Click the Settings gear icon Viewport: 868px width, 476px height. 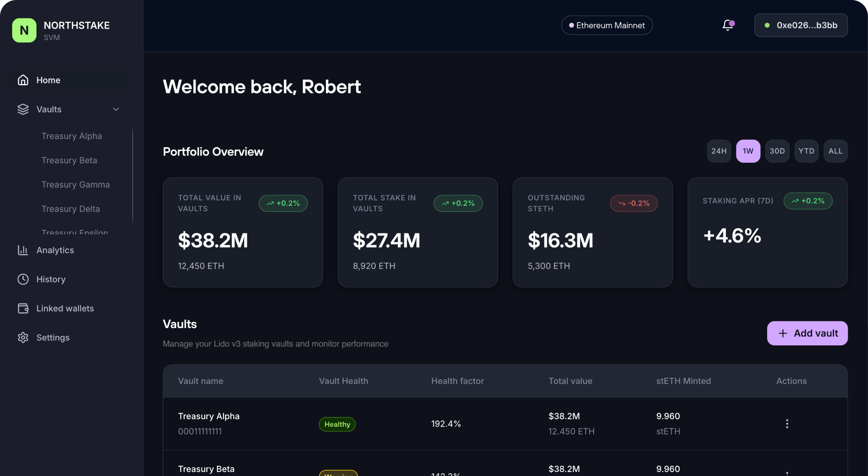coord(23,337)
